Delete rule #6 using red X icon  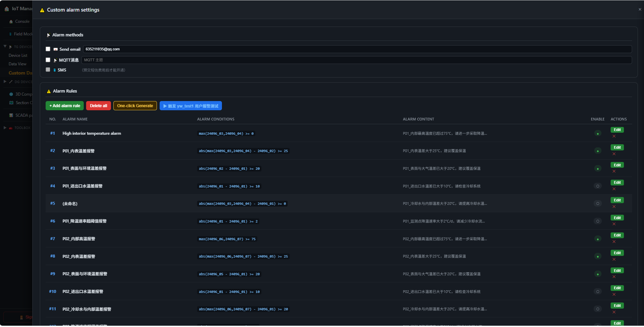point(614,224)
